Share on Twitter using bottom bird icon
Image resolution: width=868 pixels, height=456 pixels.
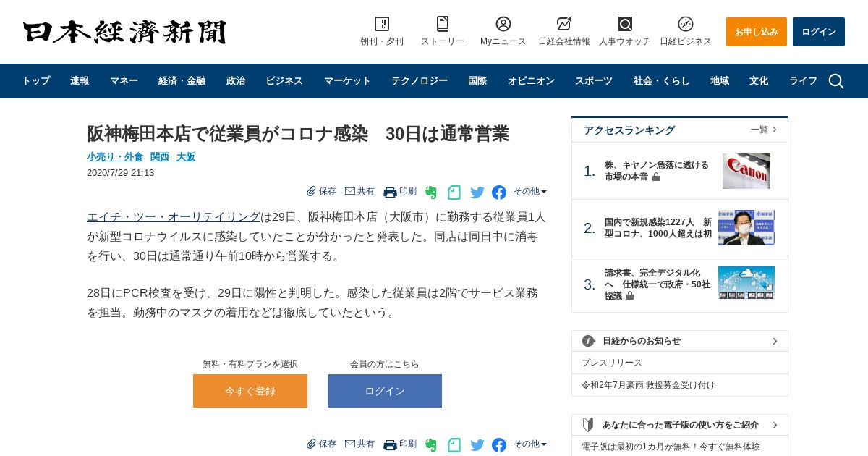tap(477, 445)
